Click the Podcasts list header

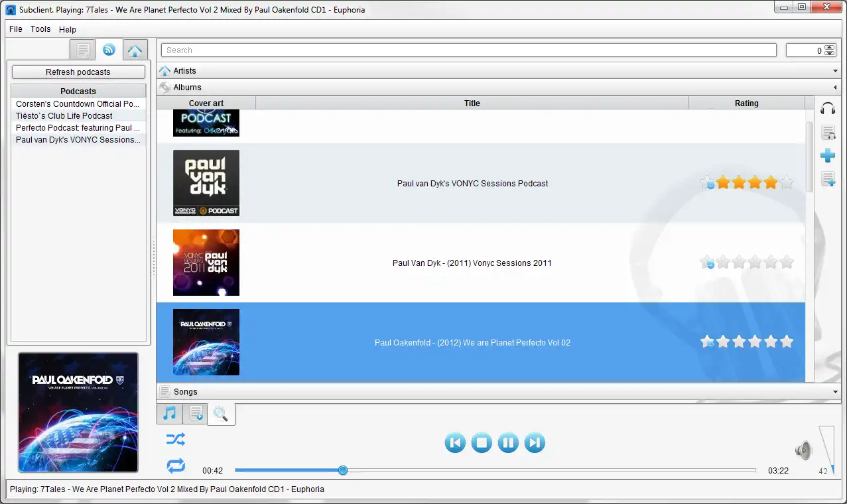(x=78, y=91)
